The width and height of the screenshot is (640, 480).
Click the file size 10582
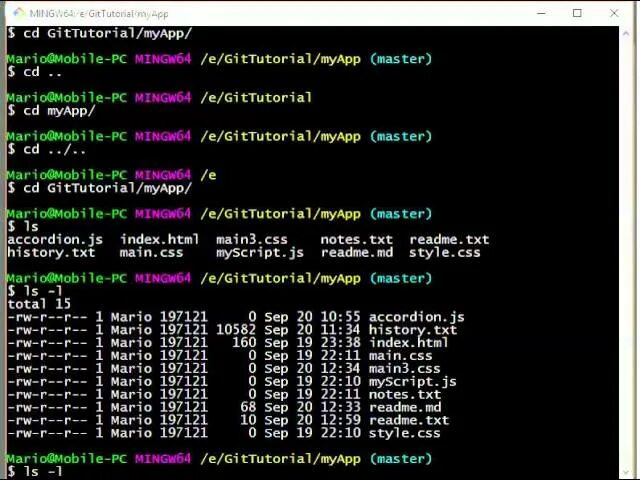point(236,330)
